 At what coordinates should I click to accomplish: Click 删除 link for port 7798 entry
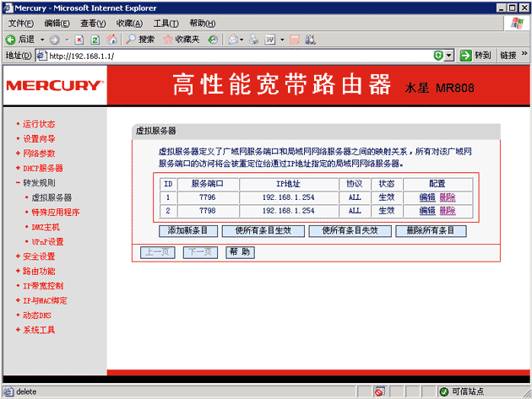[x=447, y=211]
